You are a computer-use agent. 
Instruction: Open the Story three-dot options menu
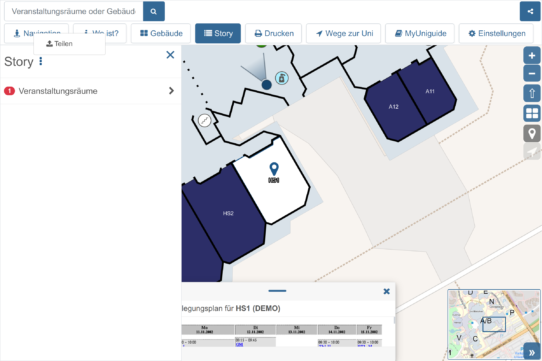tap(41, 61)
